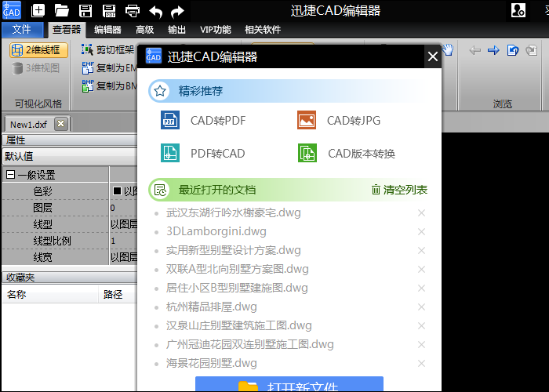Select the hand pan tool
This screenshot has height=392, width=549.
(448, 50)
